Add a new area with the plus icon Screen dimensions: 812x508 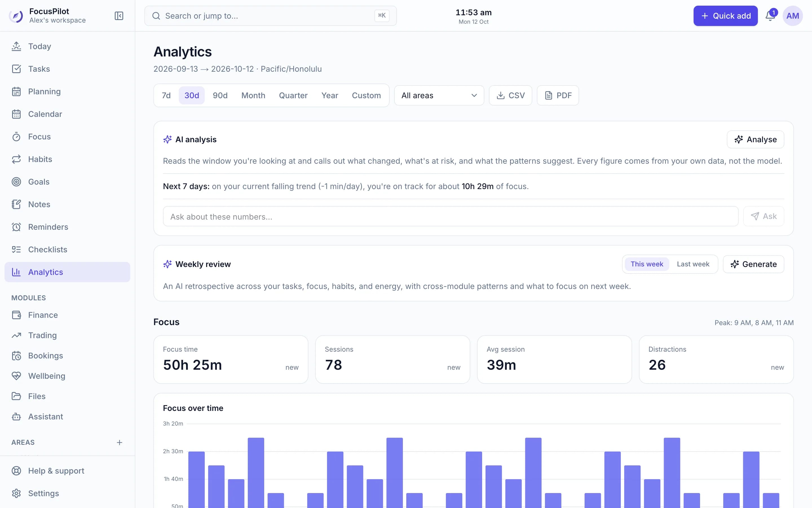click(x=120, y=443)
